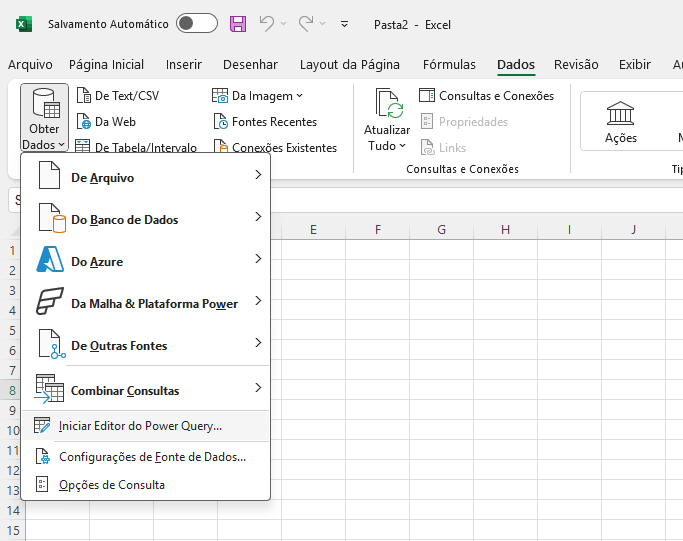Open the Undo history dropdown arrow

tap(284, 24)
